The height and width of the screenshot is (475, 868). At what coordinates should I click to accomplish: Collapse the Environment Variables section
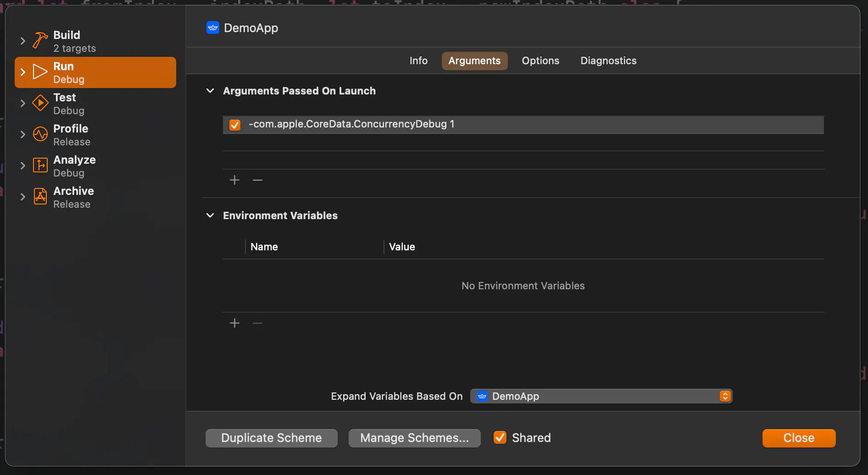coord(210,215)
